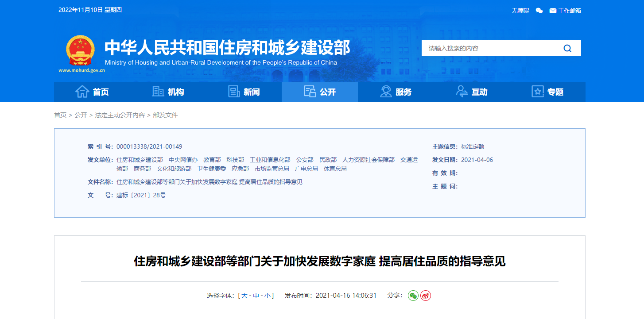The height and width of the screenshot is (319, 644).
Task: Go to 首页 in breadcrumb
Action: pos(60,115)
